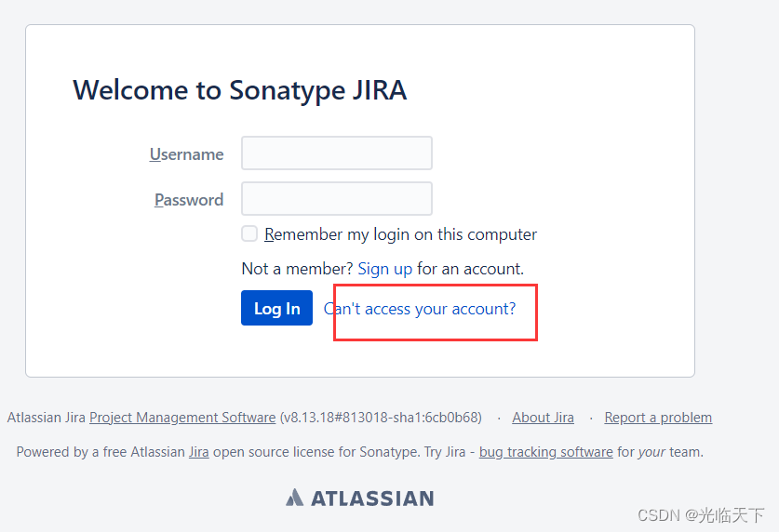Click the Password label
Viewport: 779px width, 532px height.
[189, 200]
